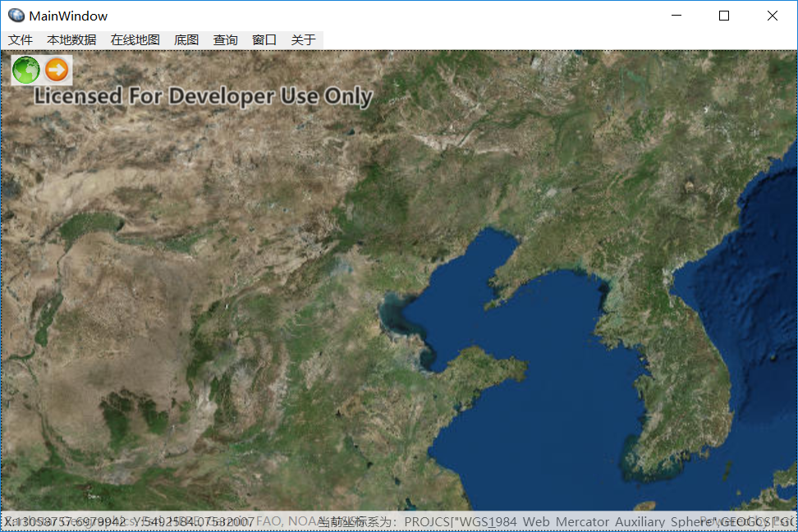Open the 窗口 window menu
798x532 pixels.
264,39
